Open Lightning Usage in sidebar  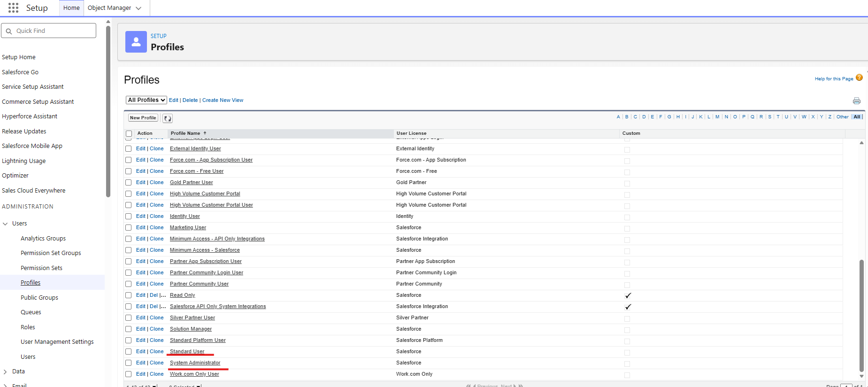tap(24, 161)
